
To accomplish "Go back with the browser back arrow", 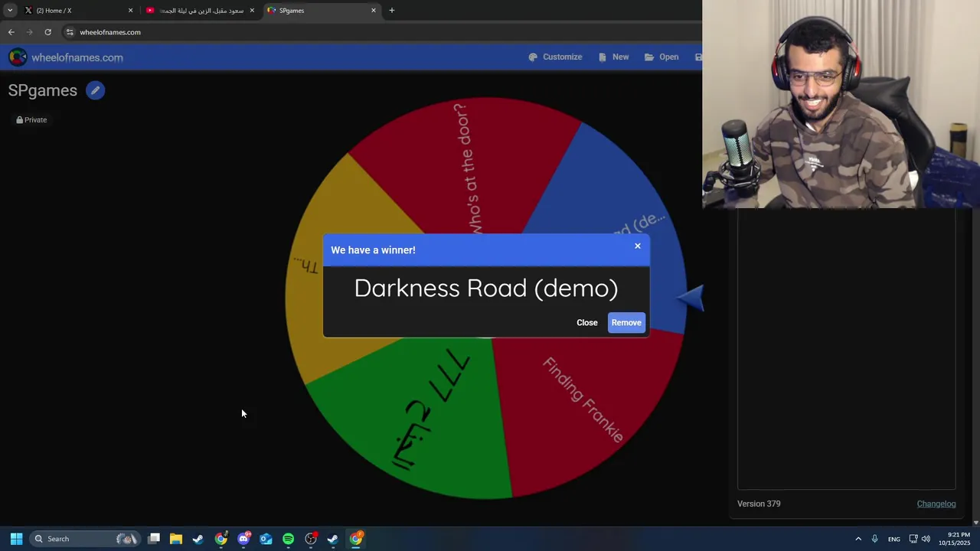I will [x=11, y=32].
